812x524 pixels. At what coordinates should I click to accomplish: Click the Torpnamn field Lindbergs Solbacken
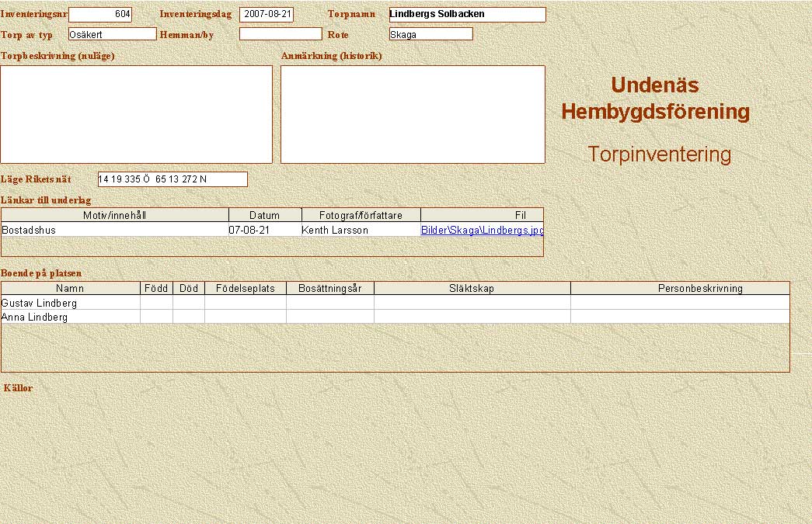tap(466, 14)
